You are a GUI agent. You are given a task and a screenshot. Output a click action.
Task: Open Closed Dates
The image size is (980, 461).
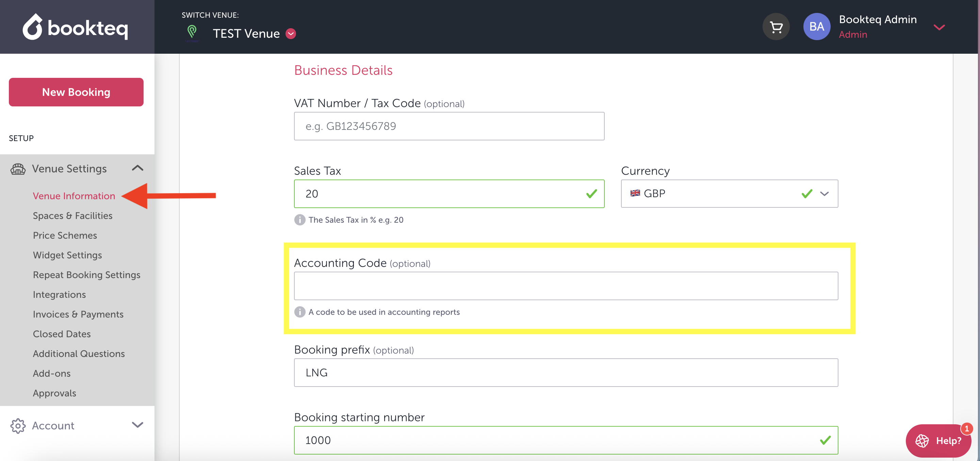pyautogui.click(x=62, y=334)
